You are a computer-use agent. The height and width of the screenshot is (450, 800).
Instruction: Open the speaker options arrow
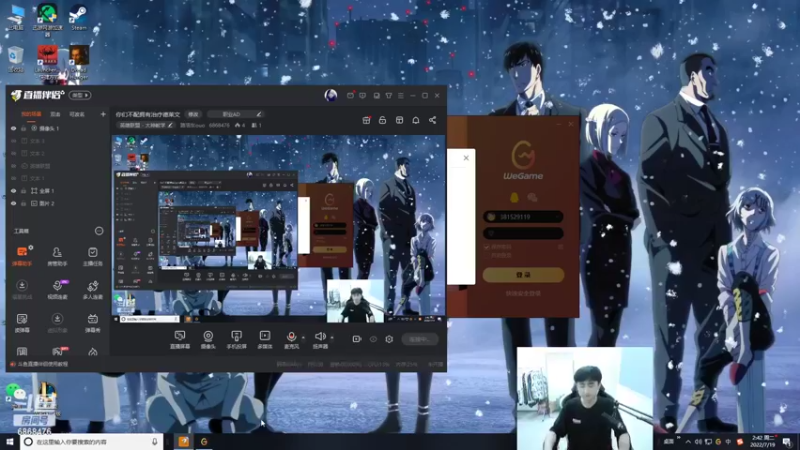coord(332,337)
